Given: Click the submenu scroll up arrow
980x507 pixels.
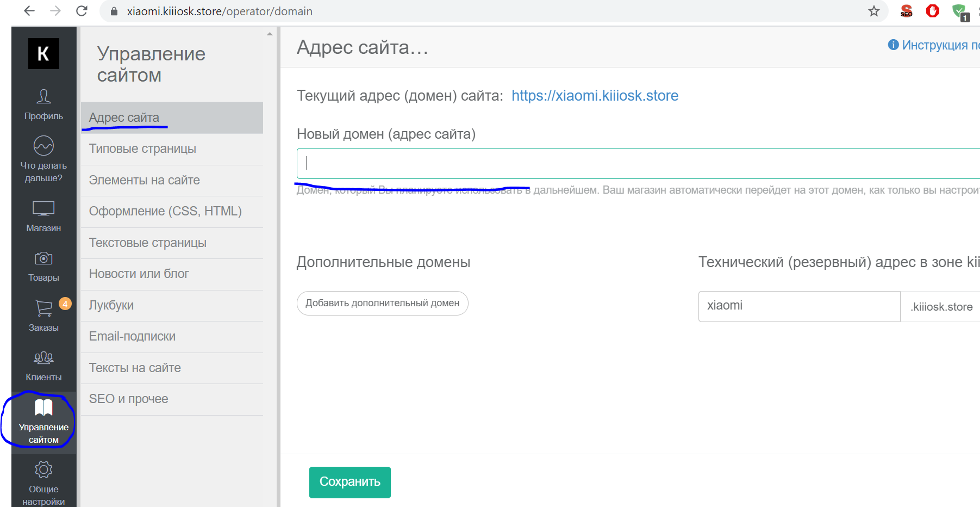Looking at the screenshot, I should click(x=270, y=34).
